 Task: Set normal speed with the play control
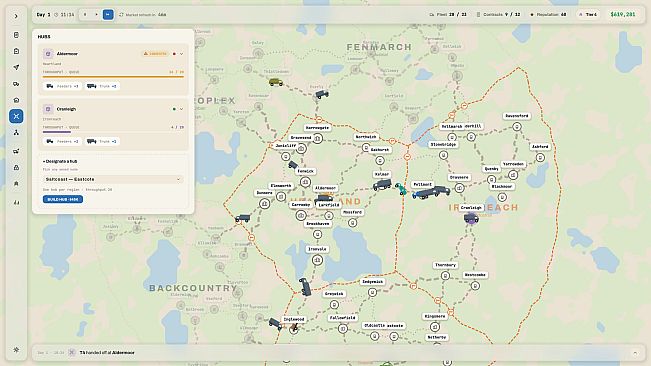(96, 15)
